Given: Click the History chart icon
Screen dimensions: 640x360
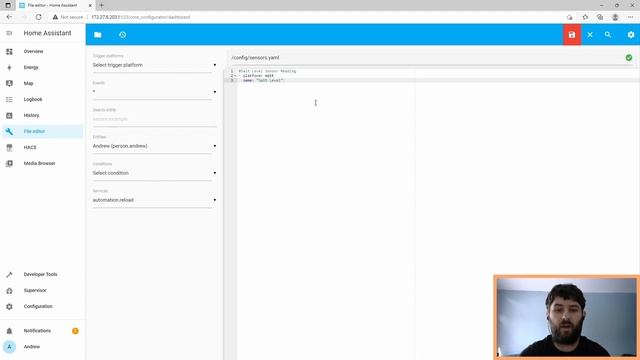Looking at the screenshot, I should (9, 116).
